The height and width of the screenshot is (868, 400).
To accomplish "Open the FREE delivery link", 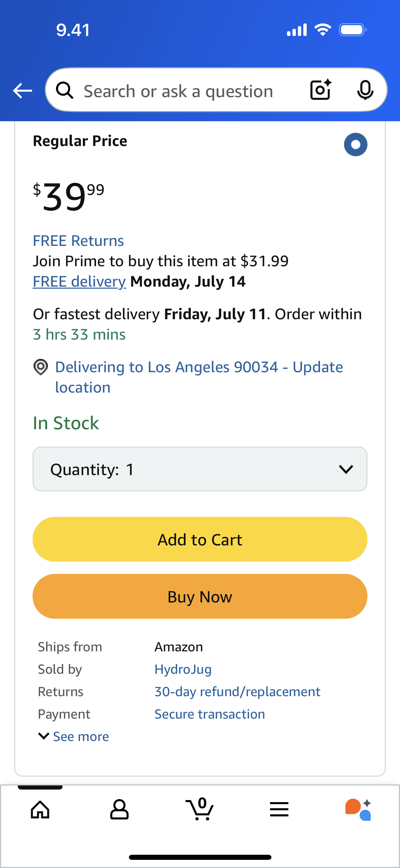I will tap(79, 282).
